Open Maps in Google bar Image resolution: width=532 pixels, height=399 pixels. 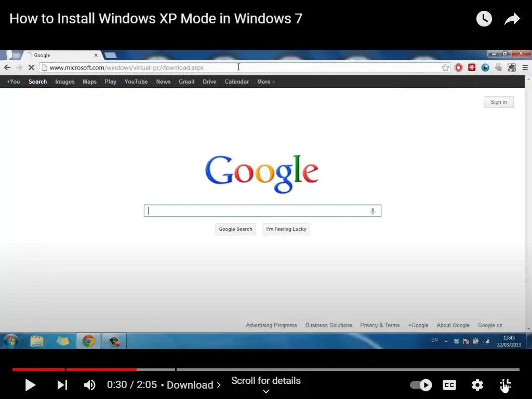click(x=89, y=82)
